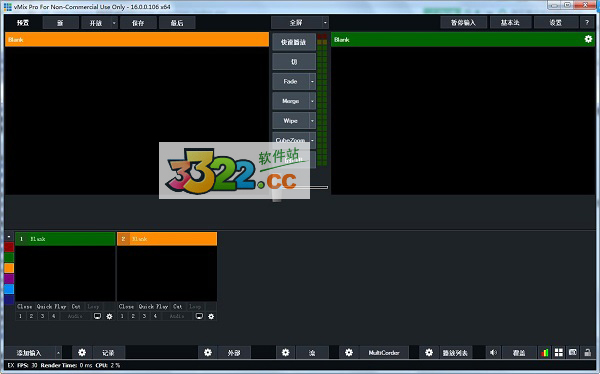Viewport: 600px width, 374px height.
Task: Apply the Wipe transition
Action: 290,121
